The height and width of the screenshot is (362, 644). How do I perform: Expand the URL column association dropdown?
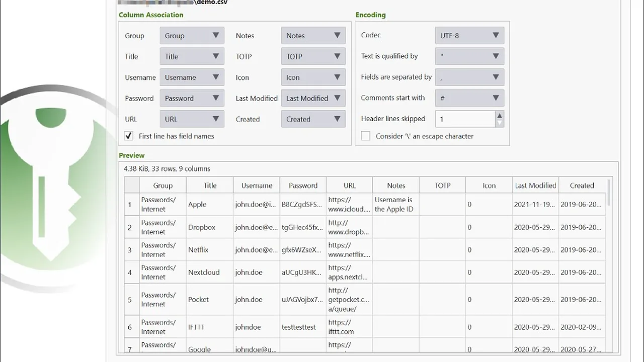coord(192,119)
